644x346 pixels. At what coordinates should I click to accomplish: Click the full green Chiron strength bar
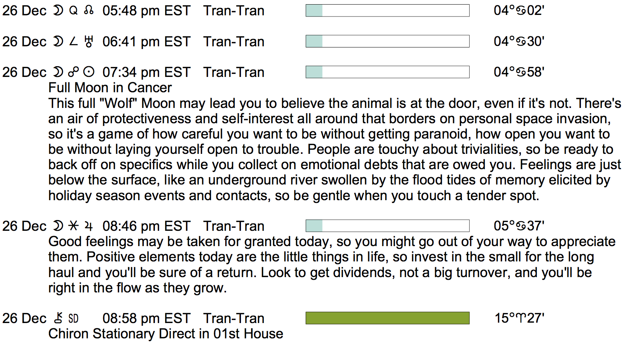(x=387, y=318)
